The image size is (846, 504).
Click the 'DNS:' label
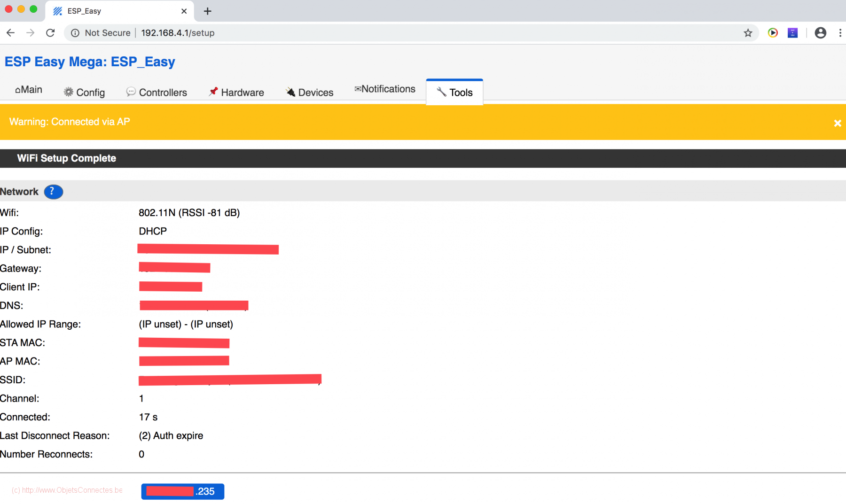coord(12,306)
